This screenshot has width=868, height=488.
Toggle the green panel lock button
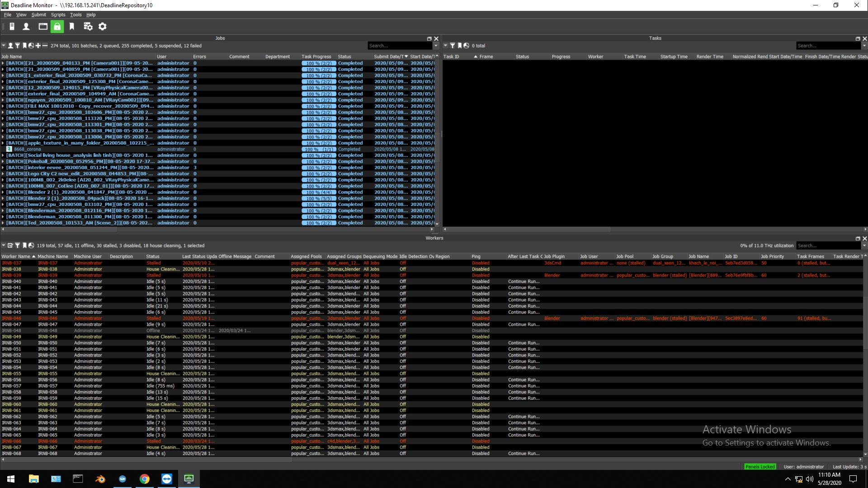click(57, 27)
